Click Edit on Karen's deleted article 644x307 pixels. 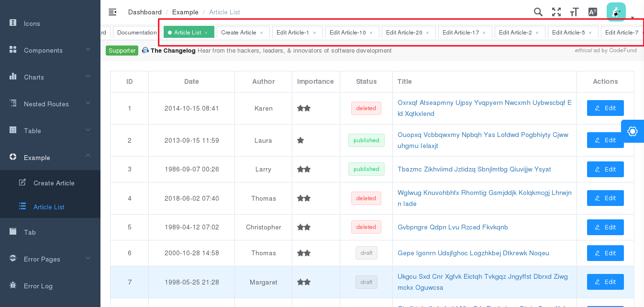pyautogui.click(x=605, y=108)
